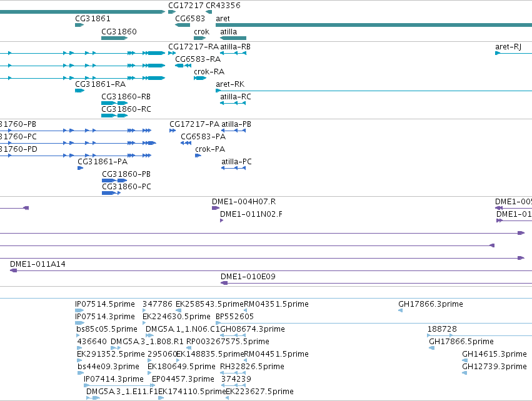This screenshot has width=532, height=401.
Task: Select the atilla-RB transcript label
Action: coord(236,46)
